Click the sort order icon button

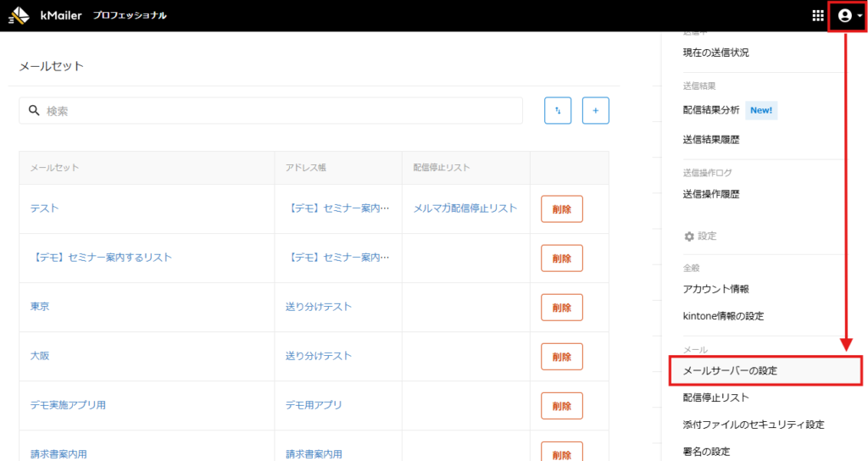(x=558, y=110)
